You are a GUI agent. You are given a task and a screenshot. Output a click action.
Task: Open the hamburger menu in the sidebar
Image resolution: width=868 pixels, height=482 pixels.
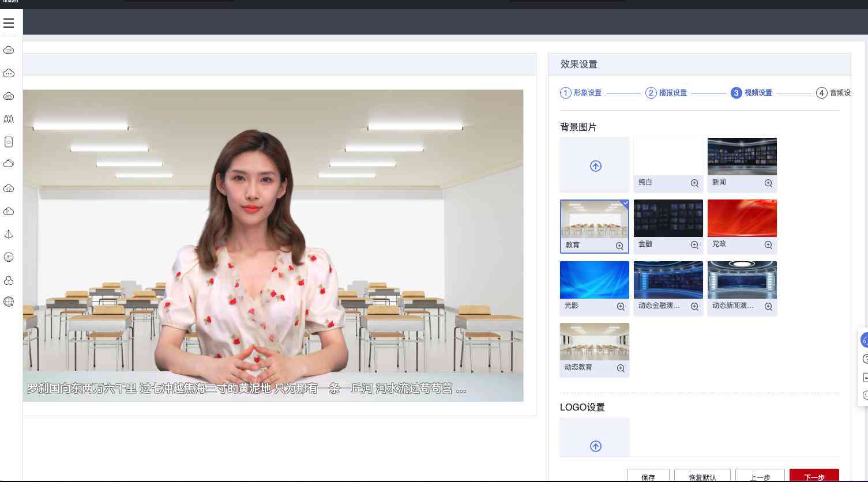point(9,23)
